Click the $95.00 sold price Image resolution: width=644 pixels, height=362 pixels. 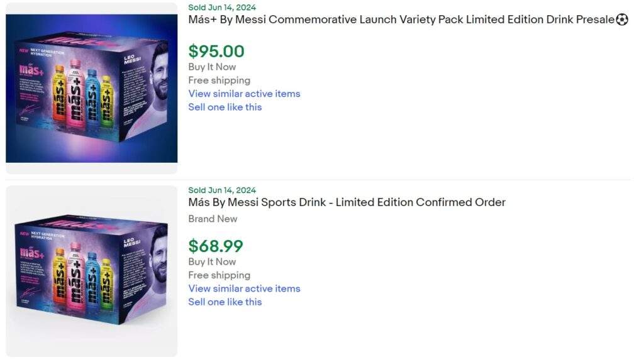pyautogui.click(x=216, y=51)
